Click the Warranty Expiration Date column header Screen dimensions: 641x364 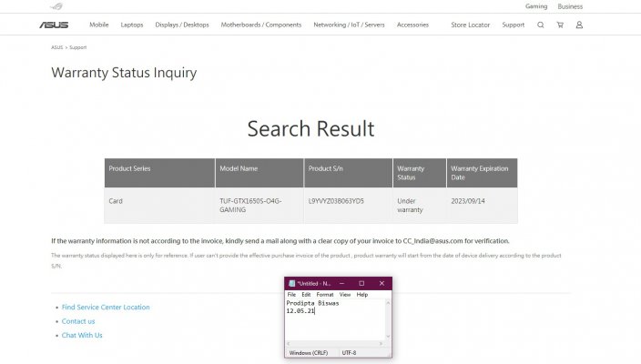482,173
